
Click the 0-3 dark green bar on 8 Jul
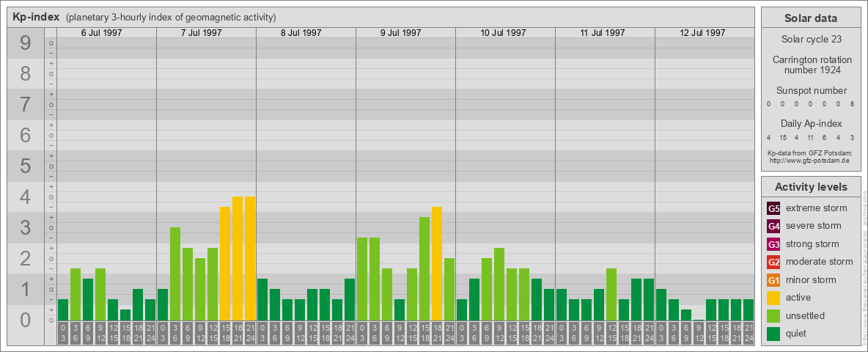[262, 299]
